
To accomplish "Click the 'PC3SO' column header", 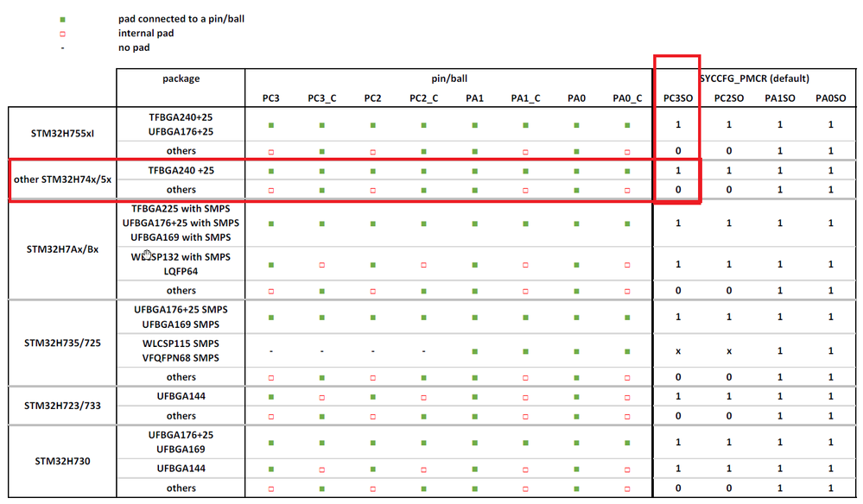I will tap(678, 98).
